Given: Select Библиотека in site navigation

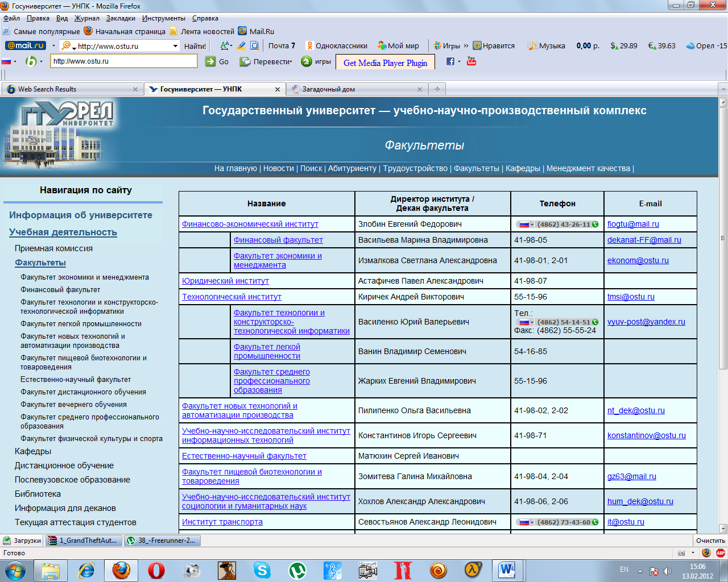Looking at the screenshot, I should 38,494.
